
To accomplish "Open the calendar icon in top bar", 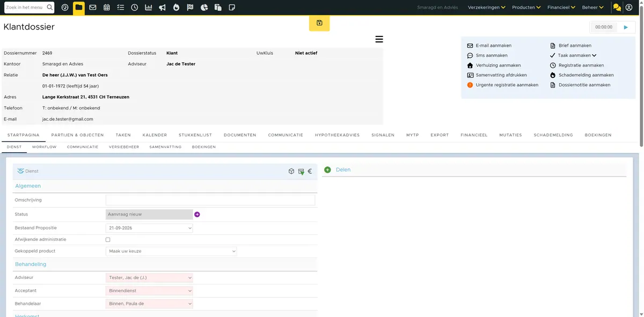I will pyautogui.click(x=107, y=8).
